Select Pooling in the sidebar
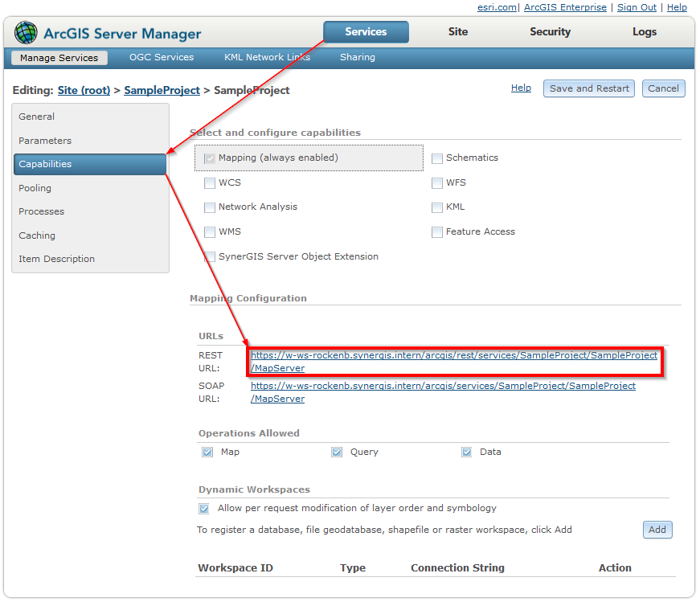This screenshot has width=700, height=602. (35, 188)
